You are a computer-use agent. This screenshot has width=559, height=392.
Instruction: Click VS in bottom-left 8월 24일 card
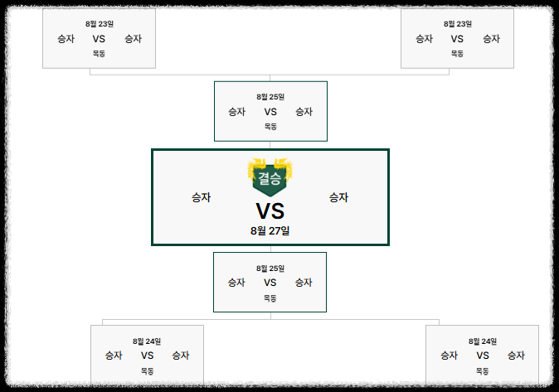(148, 356)
